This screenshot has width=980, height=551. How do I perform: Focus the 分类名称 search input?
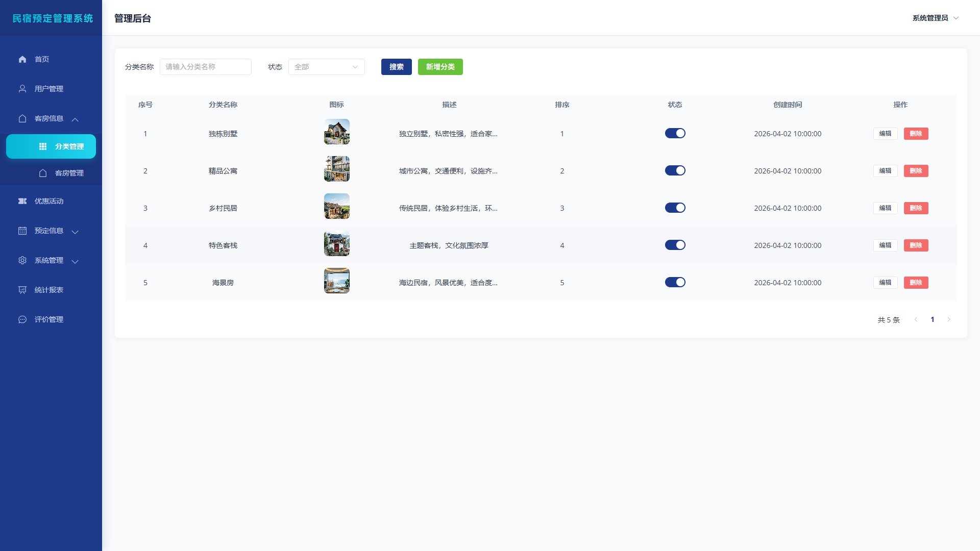pos(206,67)
